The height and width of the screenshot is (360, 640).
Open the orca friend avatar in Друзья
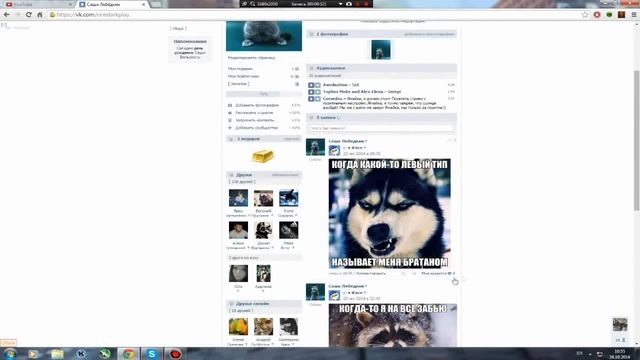click(x=289, y=198)
